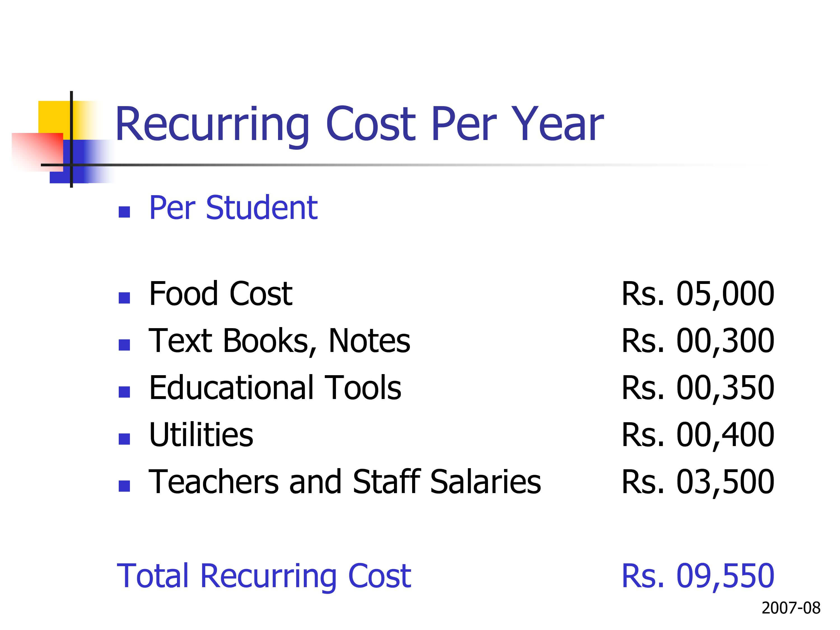Screen dimensions: 840x630
Task: Click the Rs. 03,500 salary amount
Action: point(697,483)
